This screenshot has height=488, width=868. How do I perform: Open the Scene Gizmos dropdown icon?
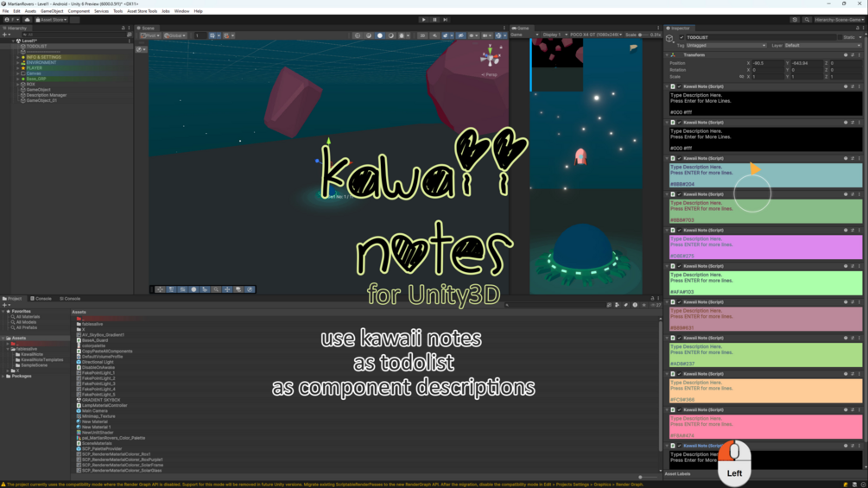coord(499,35)
